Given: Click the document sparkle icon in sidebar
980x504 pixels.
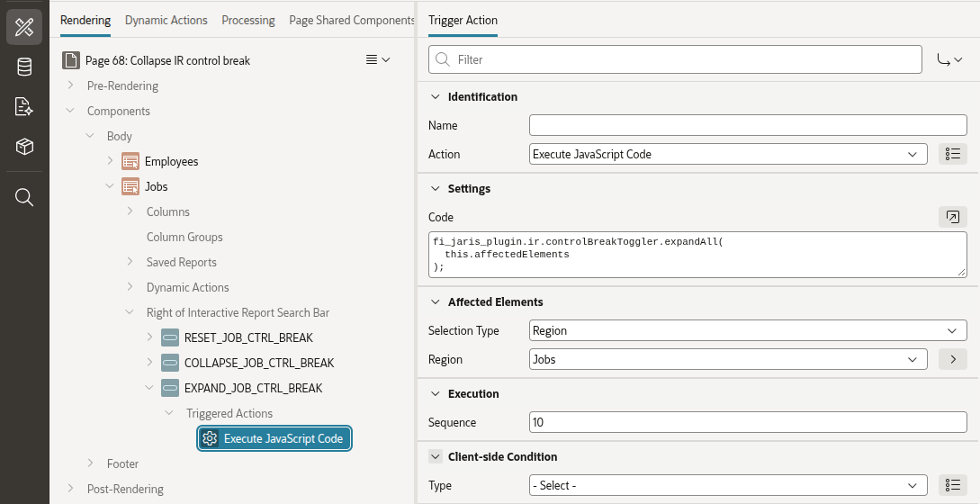Looking at the screenshot, I should [24, 106].
